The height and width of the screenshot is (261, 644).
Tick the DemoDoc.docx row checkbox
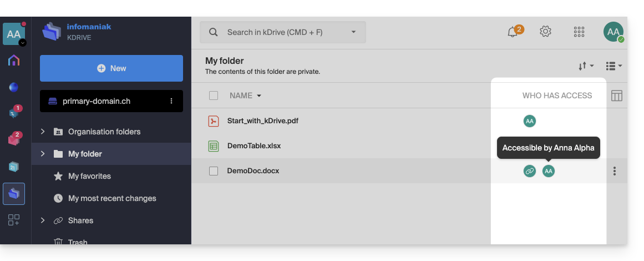(x=214, y=171)
